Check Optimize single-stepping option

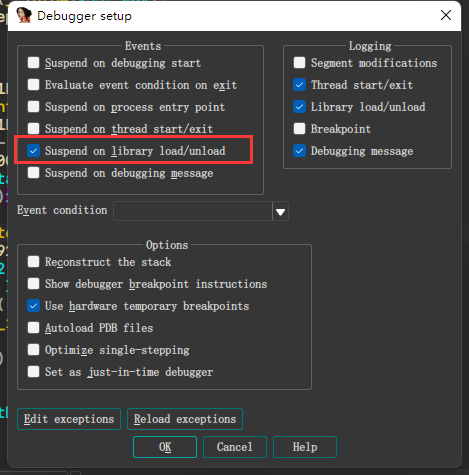click(x=33, y=349)
